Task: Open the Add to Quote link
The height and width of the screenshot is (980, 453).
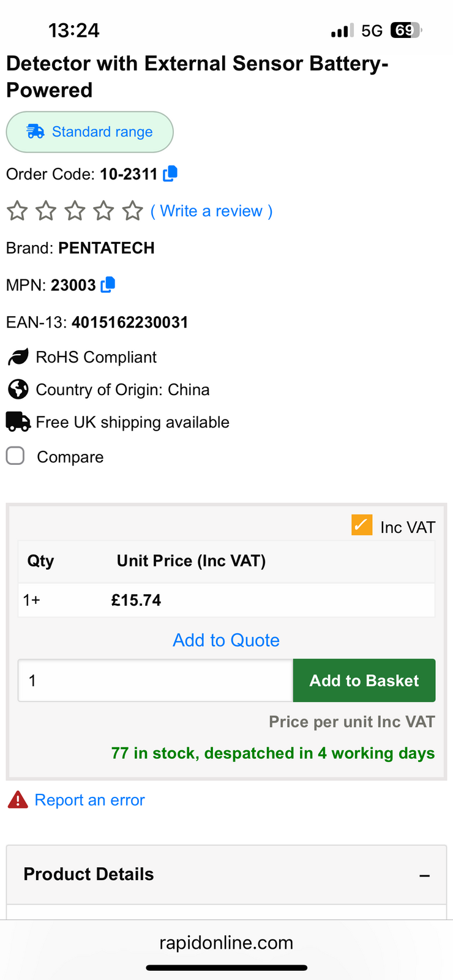Action: pyautogui.click(x=226, y=640)
